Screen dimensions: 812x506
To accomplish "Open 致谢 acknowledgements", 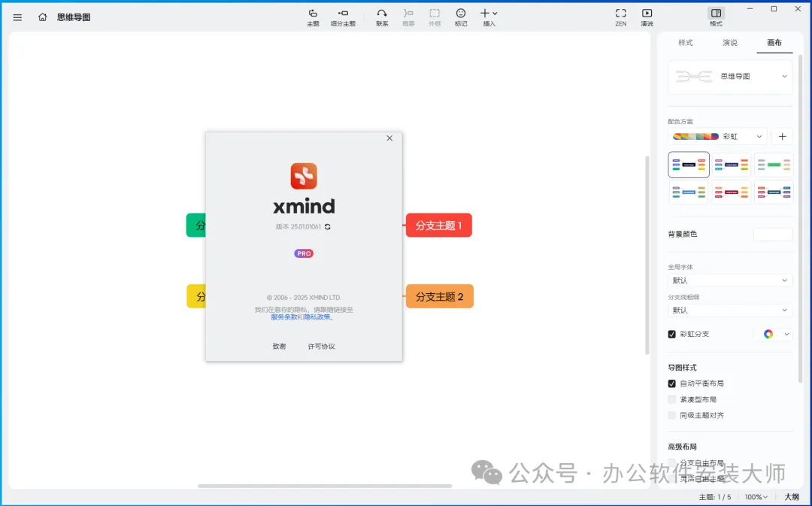I will click(279, 347).
